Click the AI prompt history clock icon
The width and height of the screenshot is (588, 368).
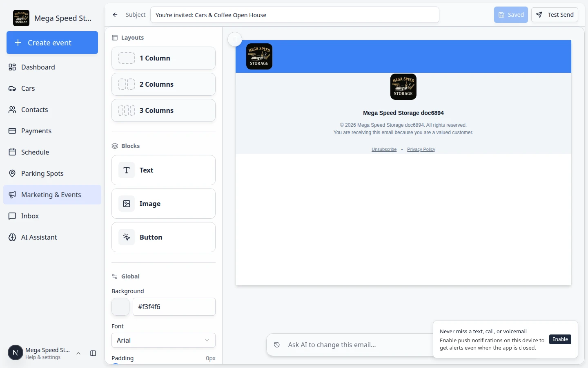pyautogui.click(x=277, y=345)
